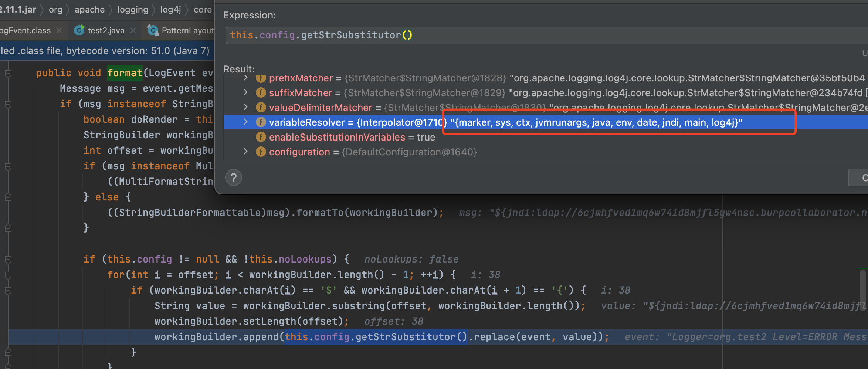Expand the valueDelimiterMatcher field node
The height and width of the screenshot is (369, 868).
pos(245,107)
